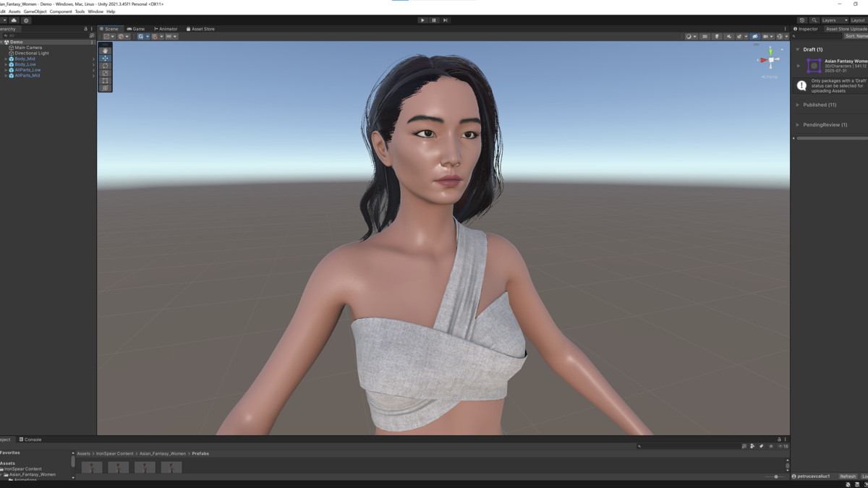
Task: Select the Rect transform tool
Action: [105, 81]
